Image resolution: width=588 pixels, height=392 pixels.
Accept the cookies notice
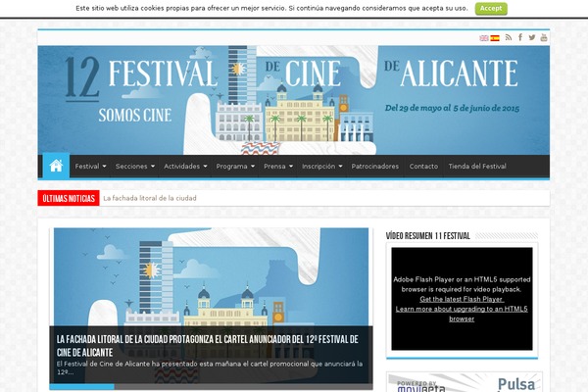(x=491, y=8)
